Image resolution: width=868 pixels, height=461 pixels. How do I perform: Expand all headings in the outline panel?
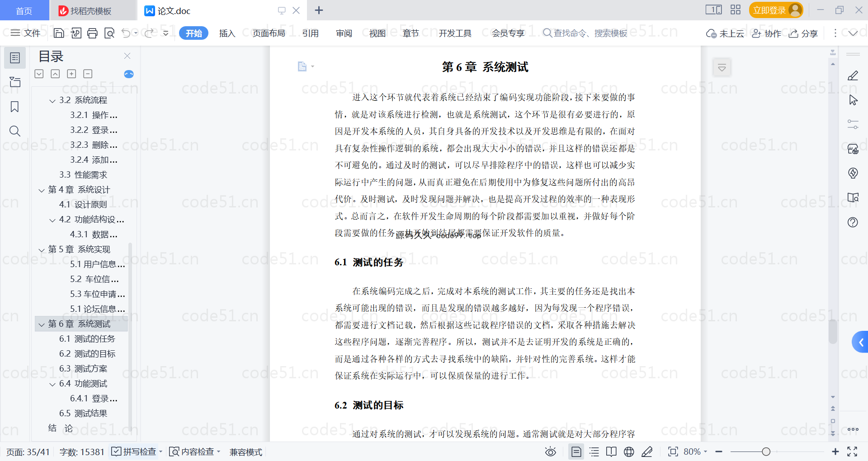(39, 74)
